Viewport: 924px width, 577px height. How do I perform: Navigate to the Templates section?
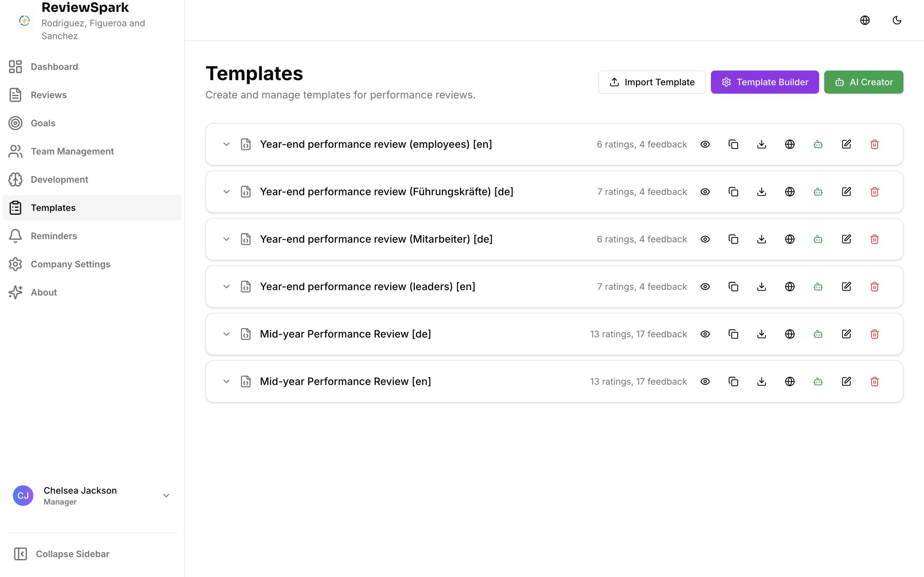click(x=53, y=208)
